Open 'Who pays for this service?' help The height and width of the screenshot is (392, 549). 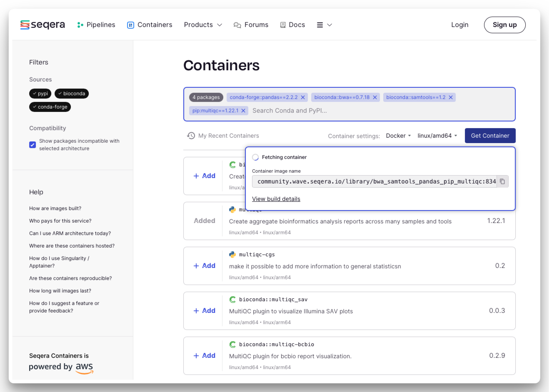pos(60,221)
